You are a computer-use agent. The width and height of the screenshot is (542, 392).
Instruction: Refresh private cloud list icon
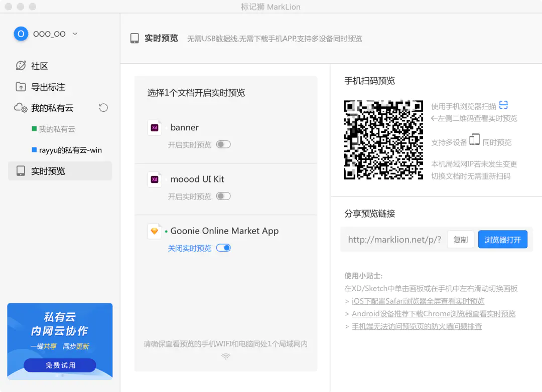(x=103, y=108)
